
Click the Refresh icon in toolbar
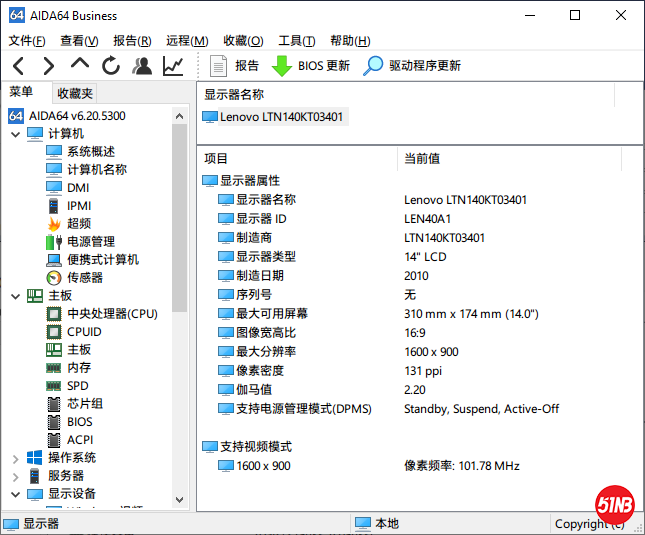point(111,66)
